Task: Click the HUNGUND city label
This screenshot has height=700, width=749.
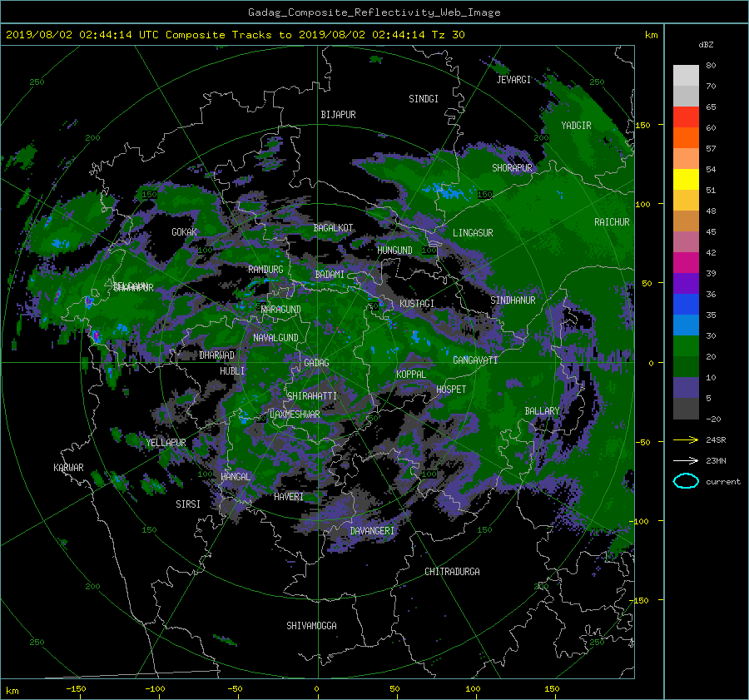Action: click(x=394, y=250)
